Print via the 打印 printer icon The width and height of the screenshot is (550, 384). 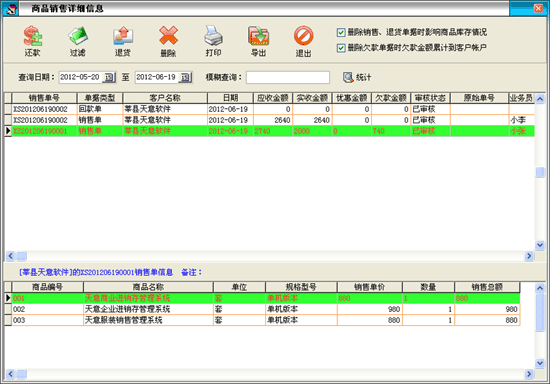point(213,35)
